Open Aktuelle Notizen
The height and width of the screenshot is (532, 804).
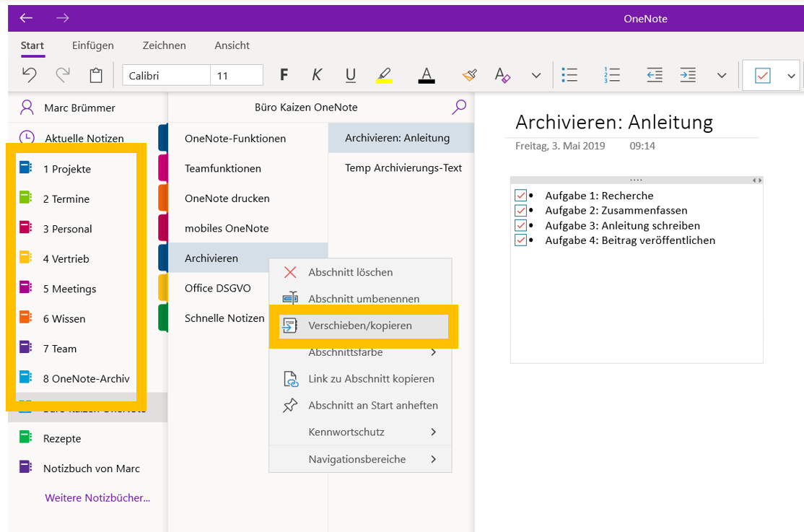(84, 138)
